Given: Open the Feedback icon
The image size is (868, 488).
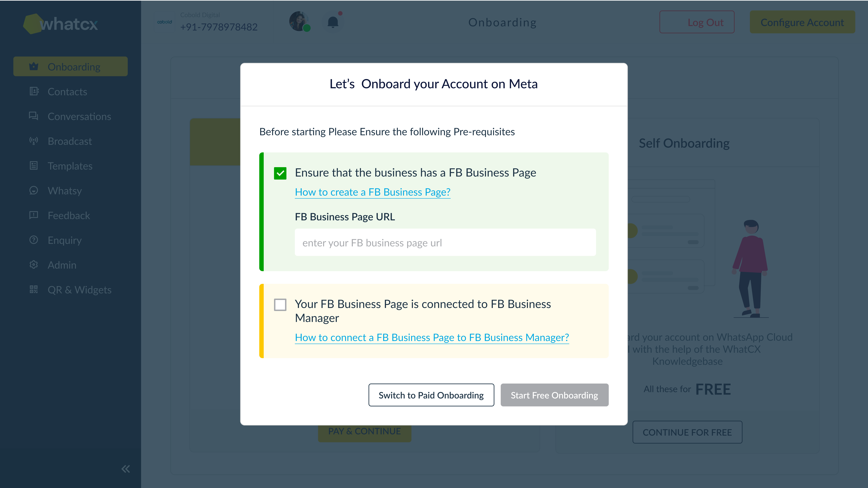Looking at the screenshot, I should pos(34,215).
